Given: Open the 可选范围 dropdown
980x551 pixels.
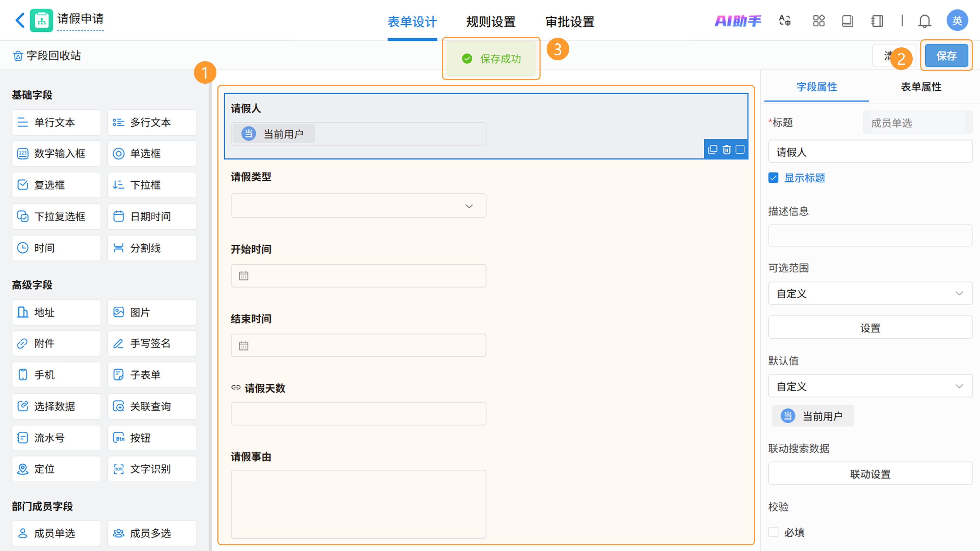Looking at the screenshot, I should 870,293.
